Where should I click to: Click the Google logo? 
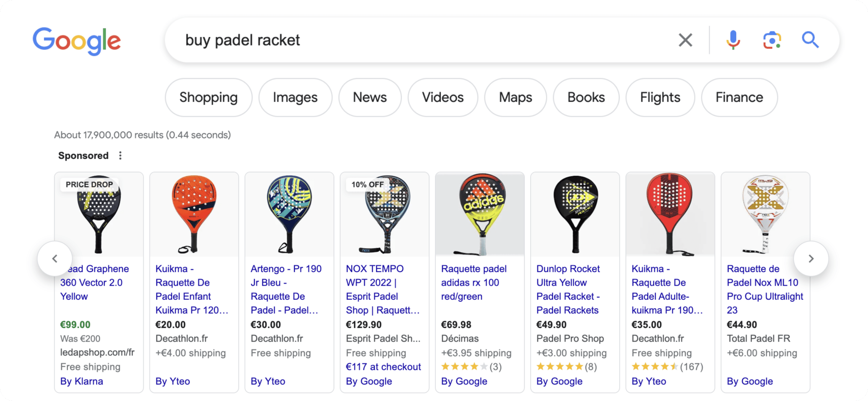click(x=76, y=40)
